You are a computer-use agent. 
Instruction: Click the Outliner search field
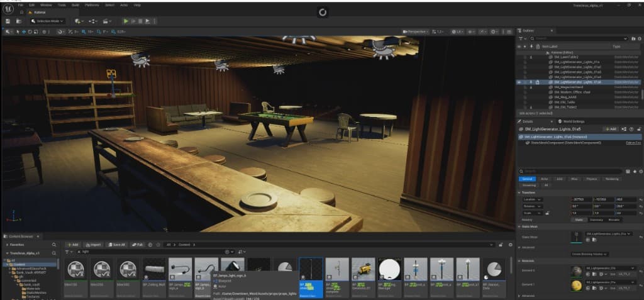click(579, 38)
